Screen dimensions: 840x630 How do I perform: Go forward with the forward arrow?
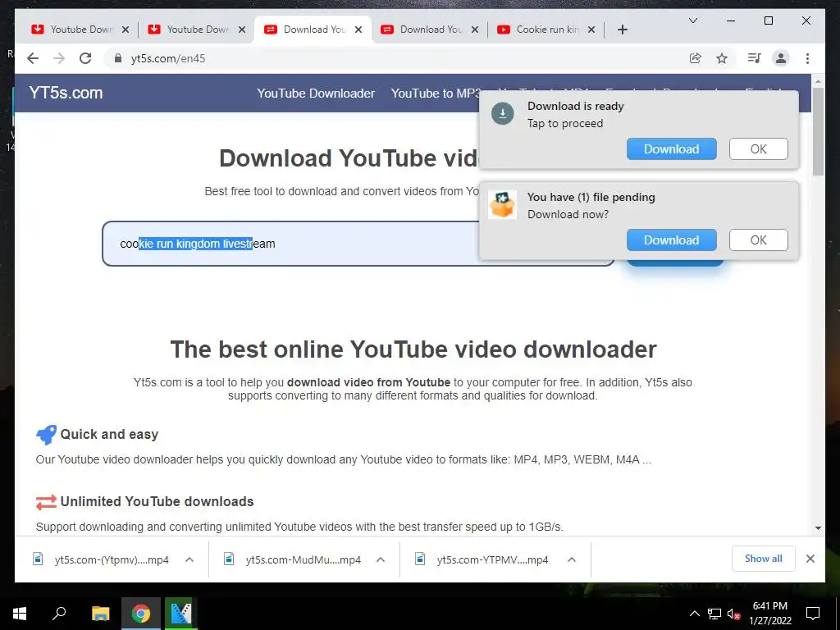tap(59, 58)
